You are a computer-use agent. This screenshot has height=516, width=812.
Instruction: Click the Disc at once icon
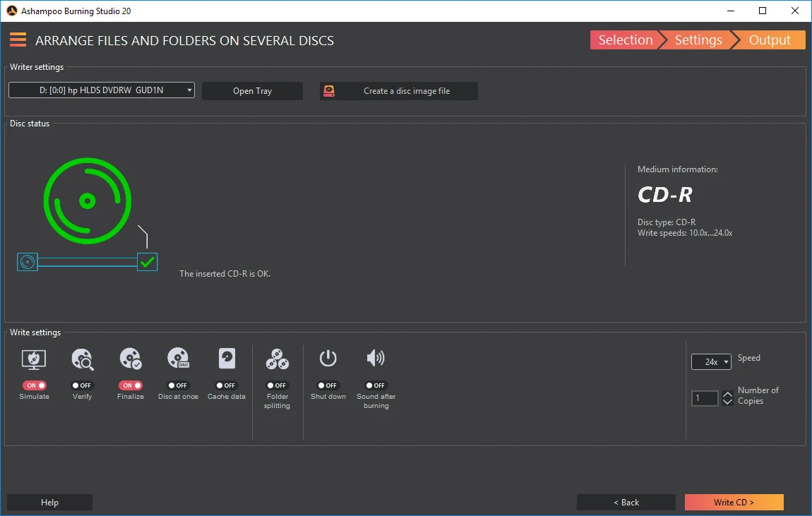click(x=178, y=359)
